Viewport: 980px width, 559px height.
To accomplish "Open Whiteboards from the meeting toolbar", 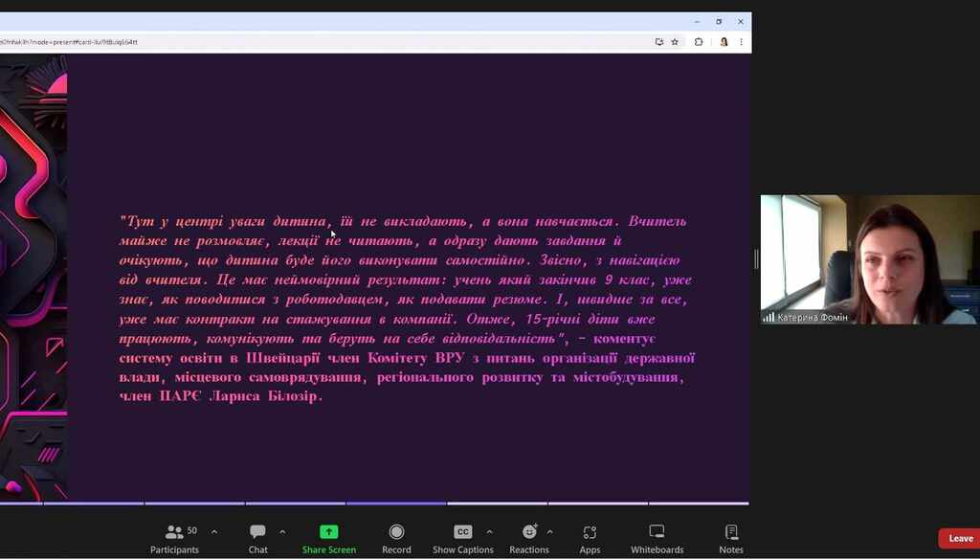I will [657, 533].
